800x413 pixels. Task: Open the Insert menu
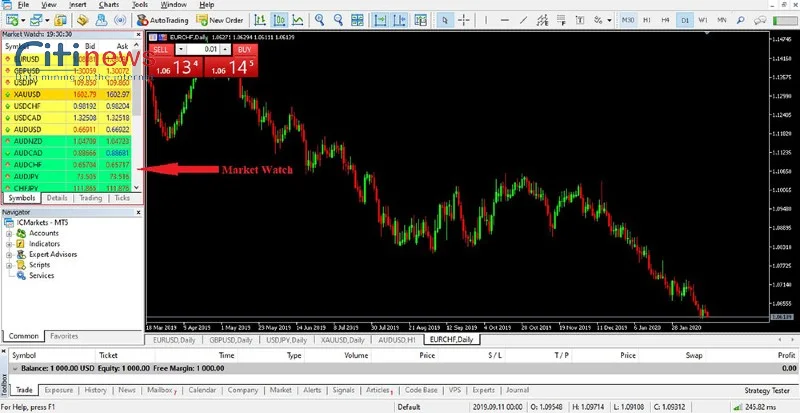pyautogui.click(x=77, y=5)
